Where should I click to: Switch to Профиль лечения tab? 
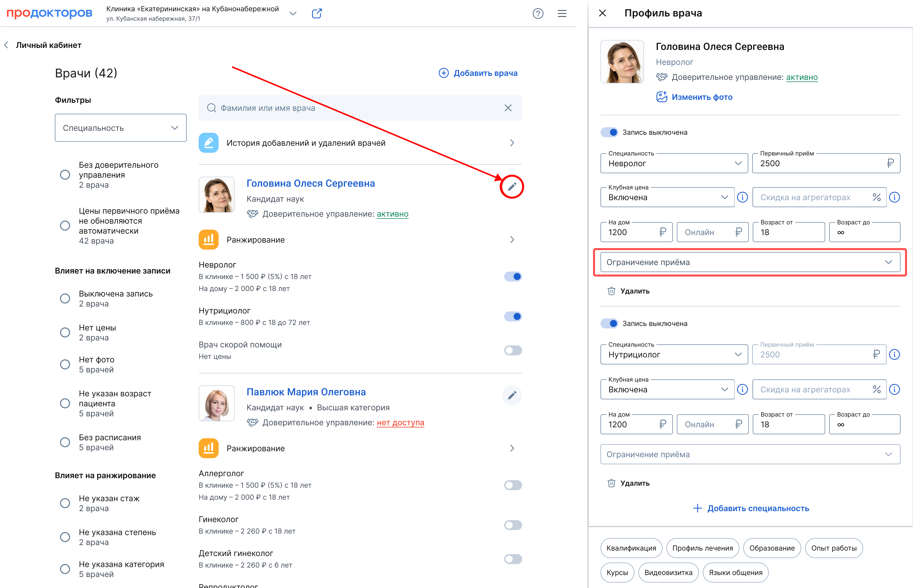coord(703,548)
